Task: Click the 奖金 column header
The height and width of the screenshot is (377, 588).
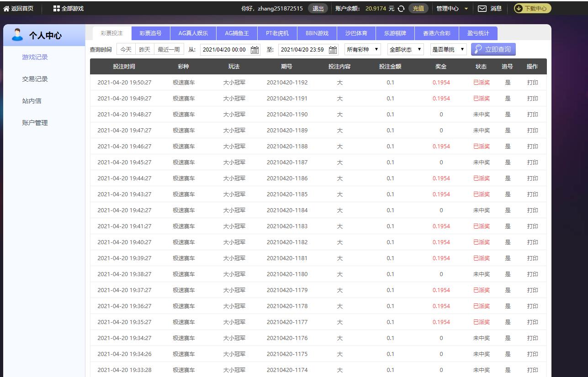Action: 441,67
